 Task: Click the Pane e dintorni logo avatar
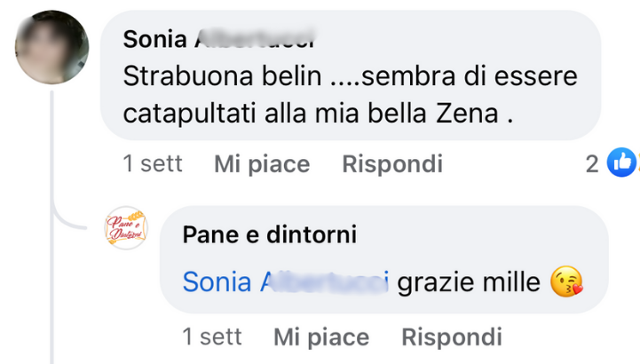[x=126, y=228]
